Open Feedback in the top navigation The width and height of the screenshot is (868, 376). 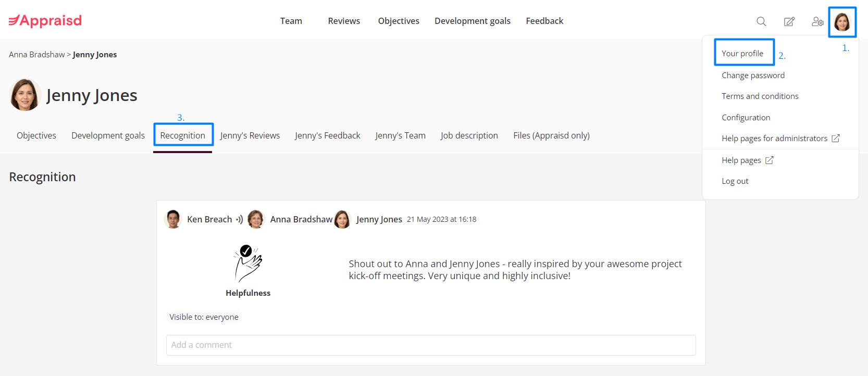click(544, 21)
